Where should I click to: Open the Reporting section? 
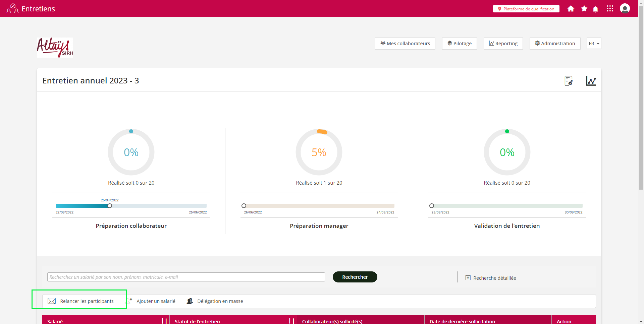503,44
